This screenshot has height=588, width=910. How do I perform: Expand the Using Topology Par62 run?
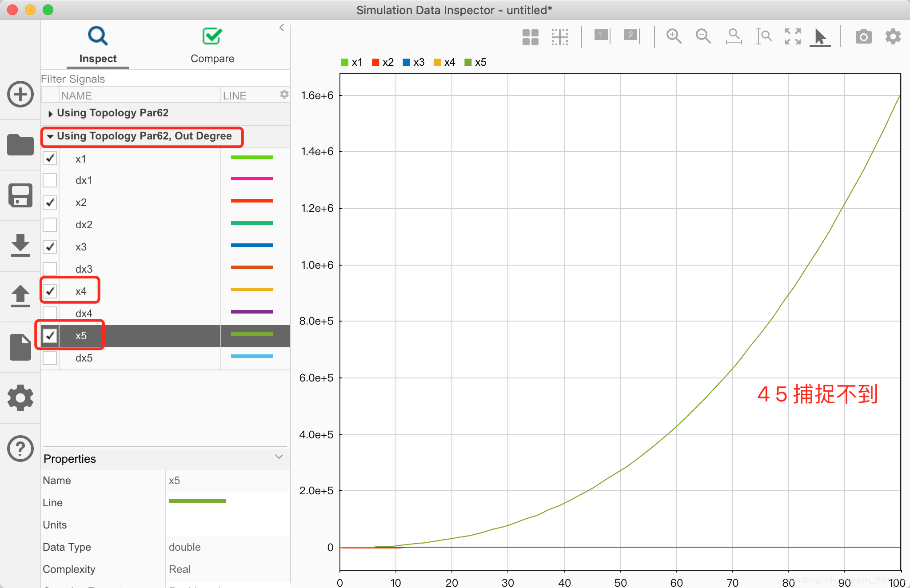(50, 114)
